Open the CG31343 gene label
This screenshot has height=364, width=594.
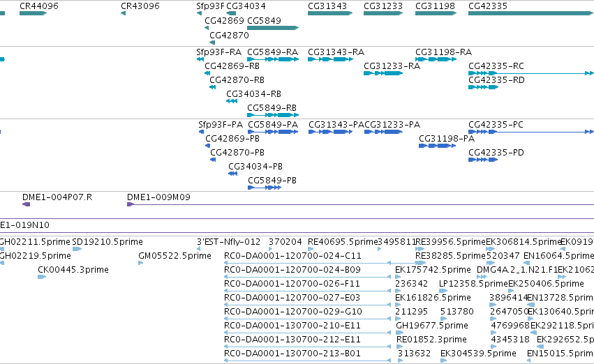327,6
